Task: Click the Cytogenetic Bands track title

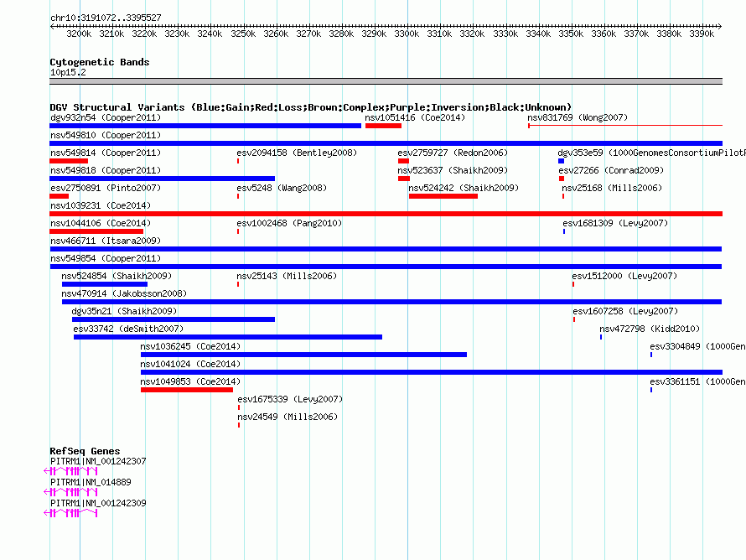Action: coord(100,62)
